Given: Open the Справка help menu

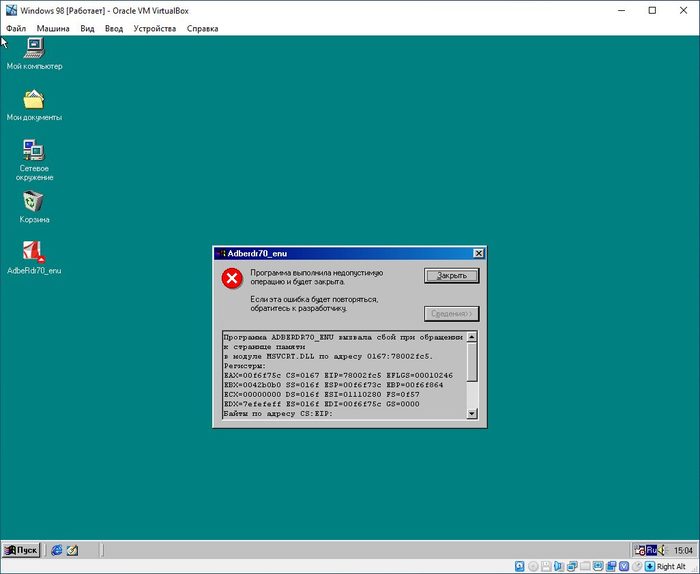Looking at the screenshot, I should point(201,29).
